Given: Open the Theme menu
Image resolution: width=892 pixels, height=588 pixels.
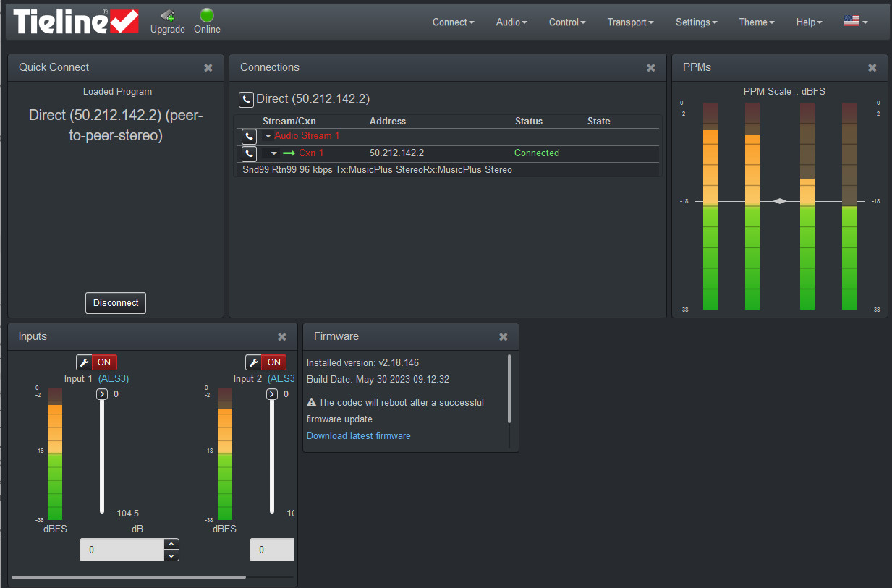Looking at the screenshot, I should [x=756, y=22].
